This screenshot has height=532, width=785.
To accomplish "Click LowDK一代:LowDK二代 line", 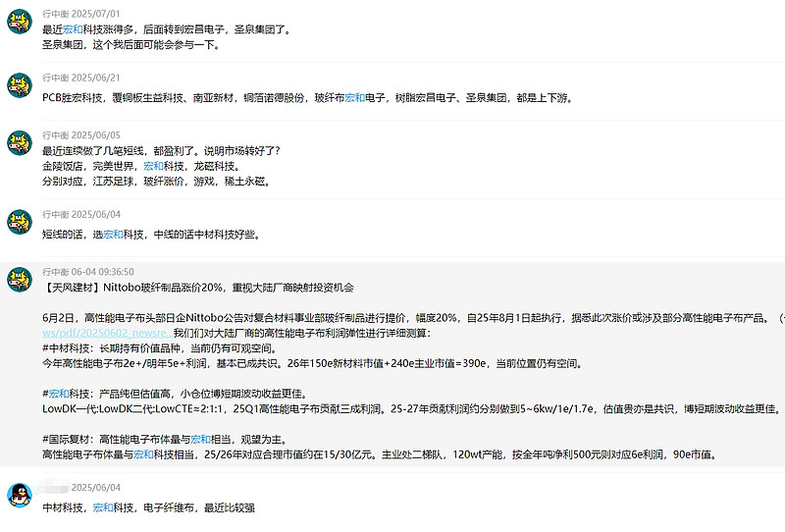I will (412, 408).
